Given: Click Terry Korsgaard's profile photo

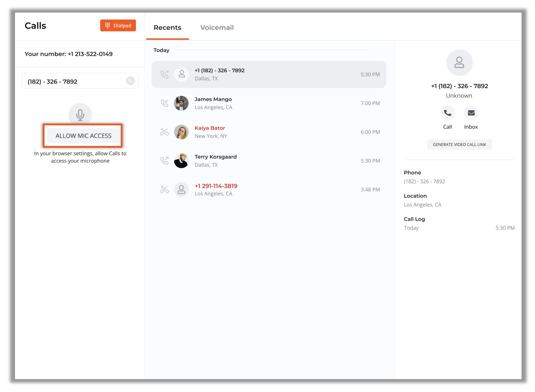Looking at the screenshot, I should click(182, 161).
